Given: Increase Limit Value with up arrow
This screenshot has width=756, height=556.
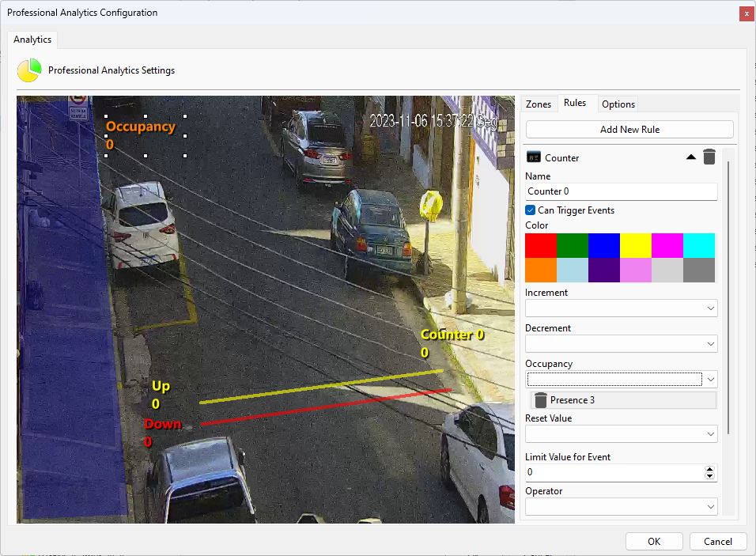Looking at the screenshot, I should click(x=709, y=469).
